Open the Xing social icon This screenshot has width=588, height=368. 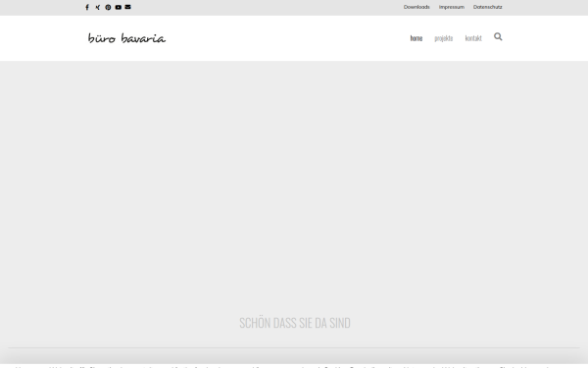(97, 7)
